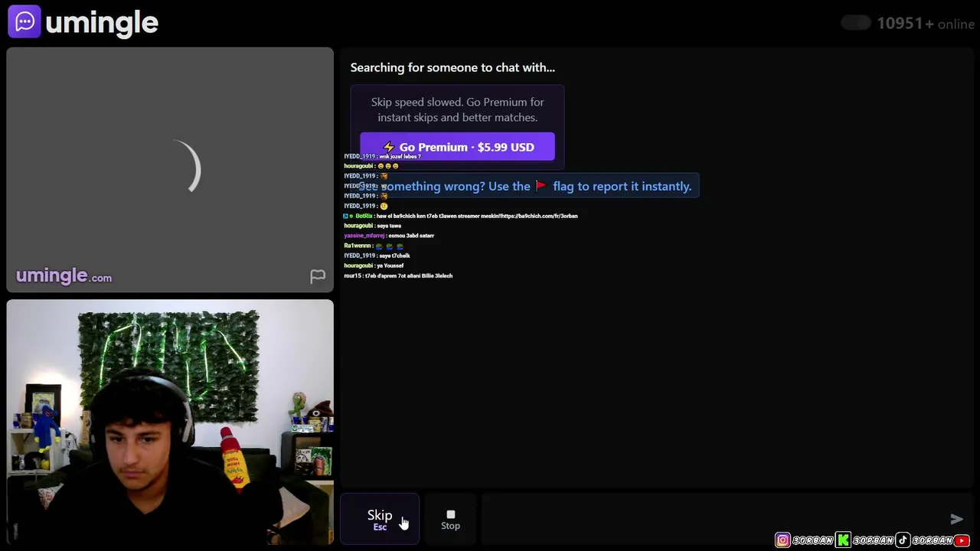
Task: Stop the chat search
Action: (x=450, y=520)
